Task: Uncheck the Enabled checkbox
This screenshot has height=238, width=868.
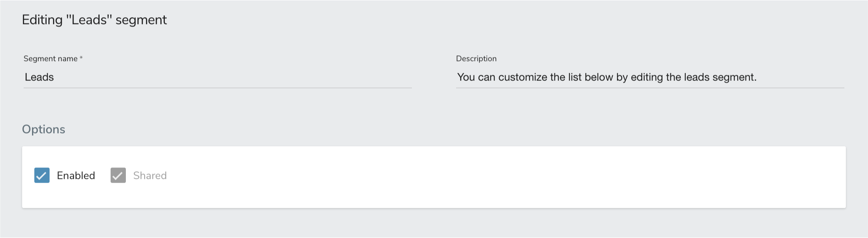Action: 42,175
